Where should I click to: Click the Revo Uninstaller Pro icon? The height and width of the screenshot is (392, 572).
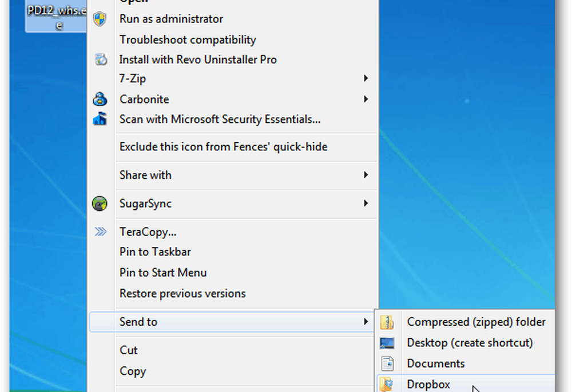101,59
